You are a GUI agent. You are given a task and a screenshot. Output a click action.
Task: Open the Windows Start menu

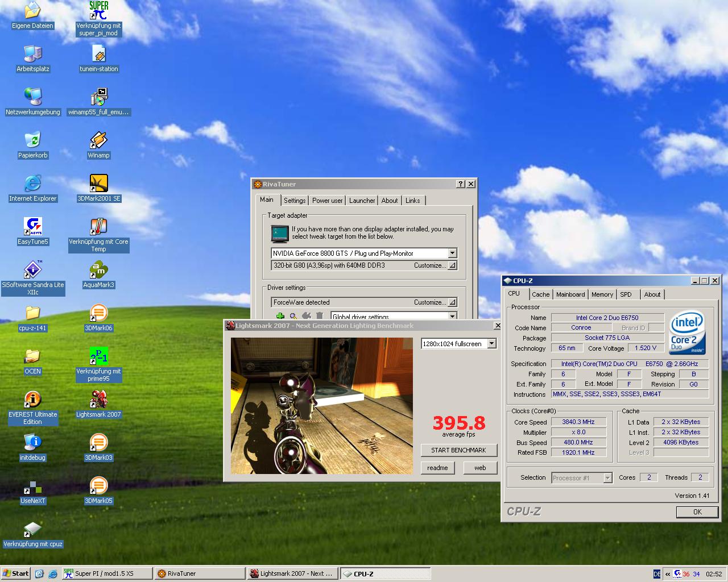(x=16, y=573)
